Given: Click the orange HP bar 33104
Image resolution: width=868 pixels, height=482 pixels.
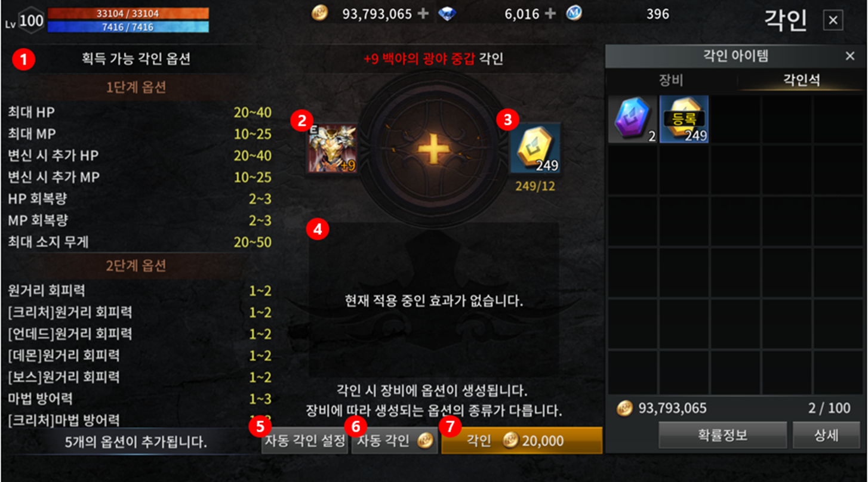Looking at the screenshot, I should [128, 13].
